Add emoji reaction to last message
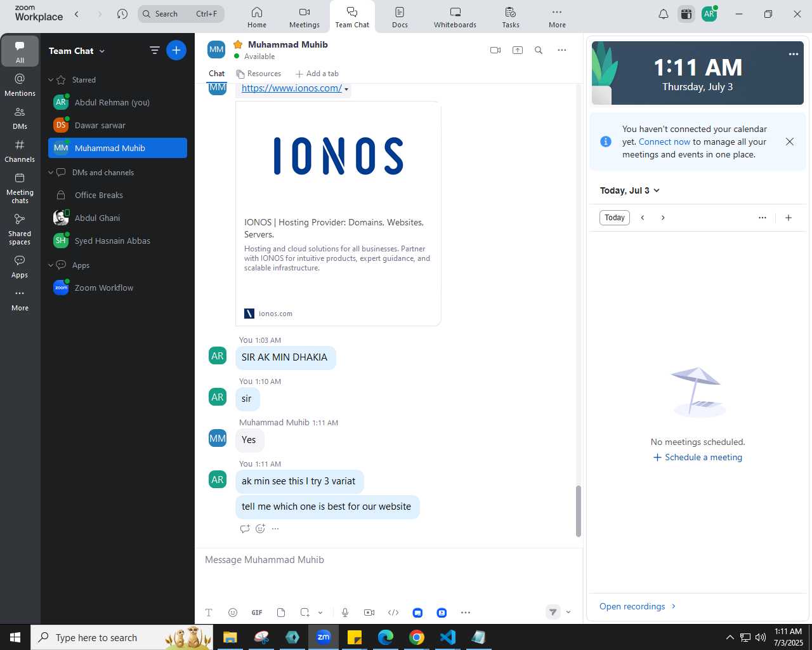Viewport: 812px width, 650px height. [x=260, y=529]
